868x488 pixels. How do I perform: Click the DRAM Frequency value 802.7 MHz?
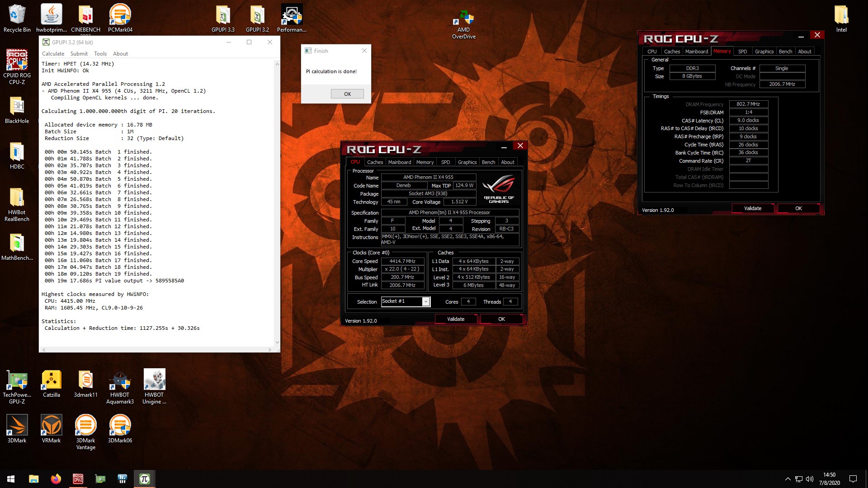[x=748, y=104]
